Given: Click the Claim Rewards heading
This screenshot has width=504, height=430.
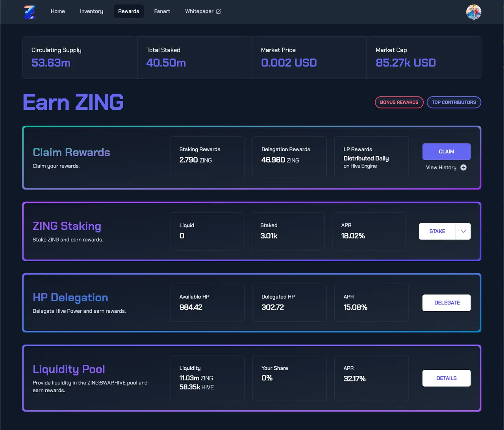Looking at the screenshot, I should point(71,152).
